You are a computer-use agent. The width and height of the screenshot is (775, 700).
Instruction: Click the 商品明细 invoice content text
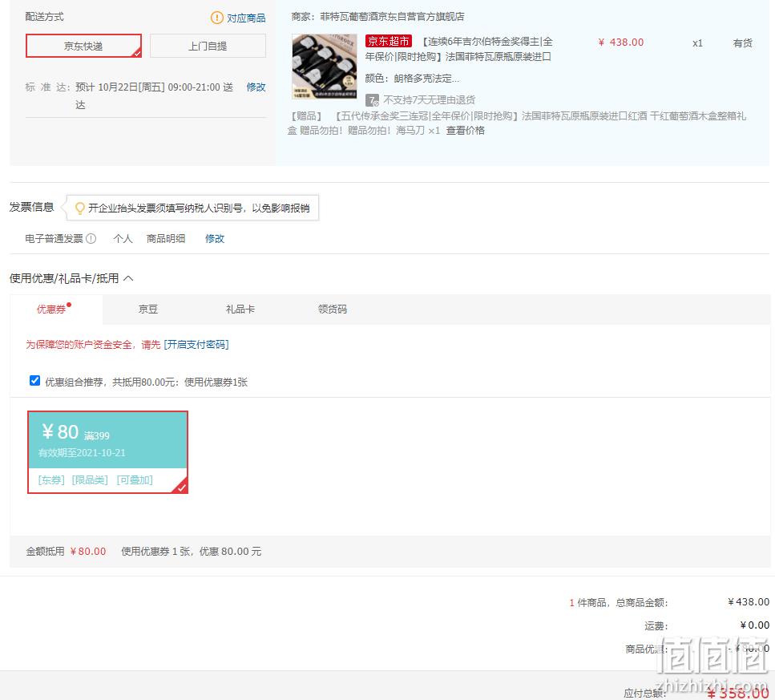tap(166, 239)
